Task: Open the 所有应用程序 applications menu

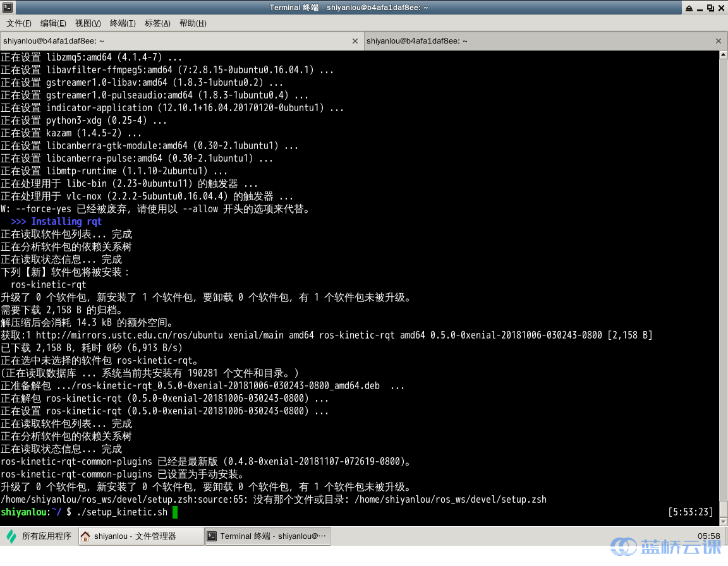Action: pos(39,536)
